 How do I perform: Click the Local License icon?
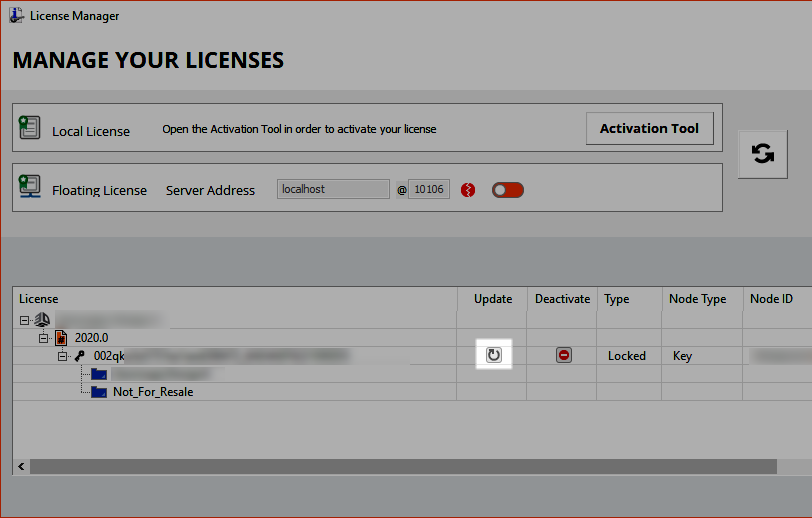30,128
